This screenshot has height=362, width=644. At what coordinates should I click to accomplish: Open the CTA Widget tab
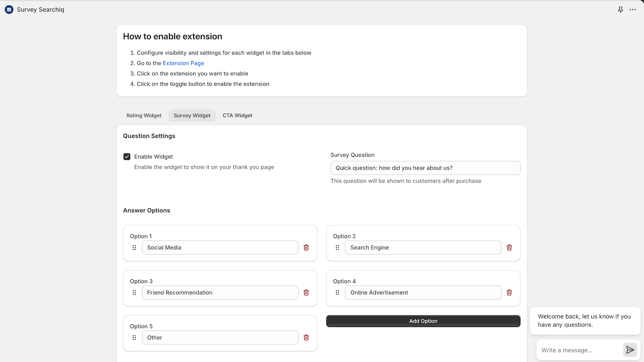(x=237, y=115)
